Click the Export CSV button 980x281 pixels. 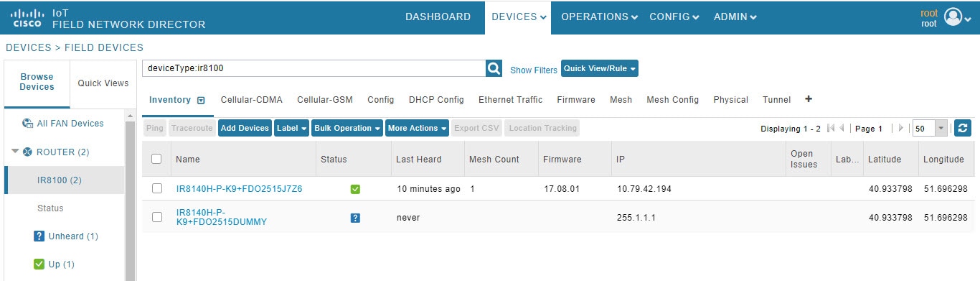tap(476, 128)
